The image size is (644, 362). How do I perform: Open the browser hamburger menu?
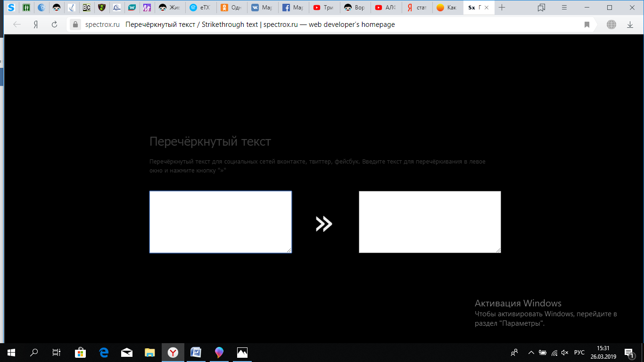(x=564, y=8)
